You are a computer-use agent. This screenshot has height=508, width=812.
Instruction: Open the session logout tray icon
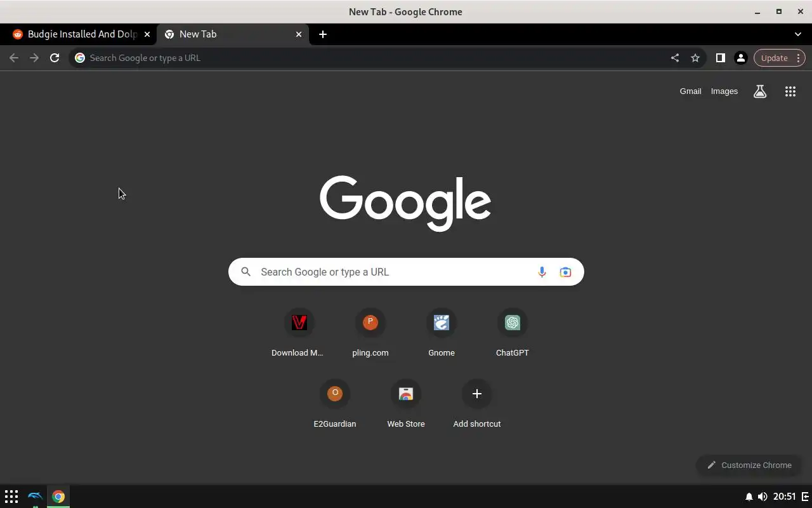pos(806,497)
